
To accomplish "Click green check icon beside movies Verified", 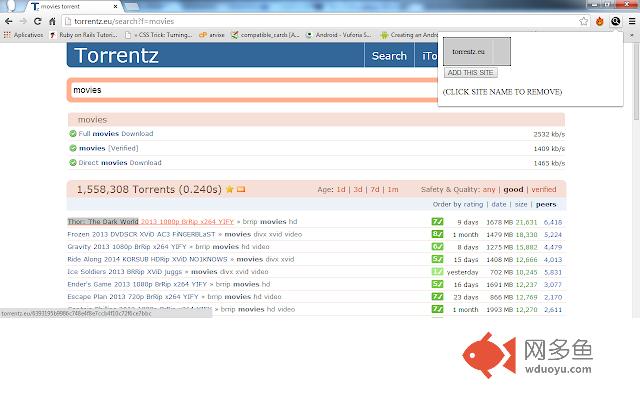I will point(73,148).
